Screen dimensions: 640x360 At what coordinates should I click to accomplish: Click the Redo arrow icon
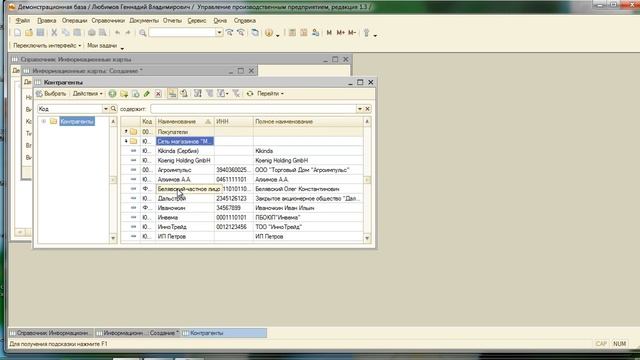pos(128,33)
